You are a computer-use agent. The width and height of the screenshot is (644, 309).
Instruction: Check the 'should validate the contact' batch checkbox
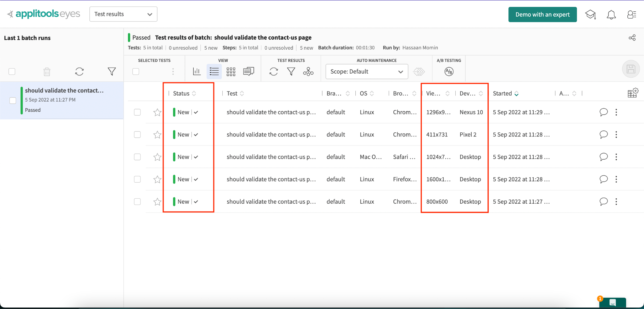[x=13, y=101]
